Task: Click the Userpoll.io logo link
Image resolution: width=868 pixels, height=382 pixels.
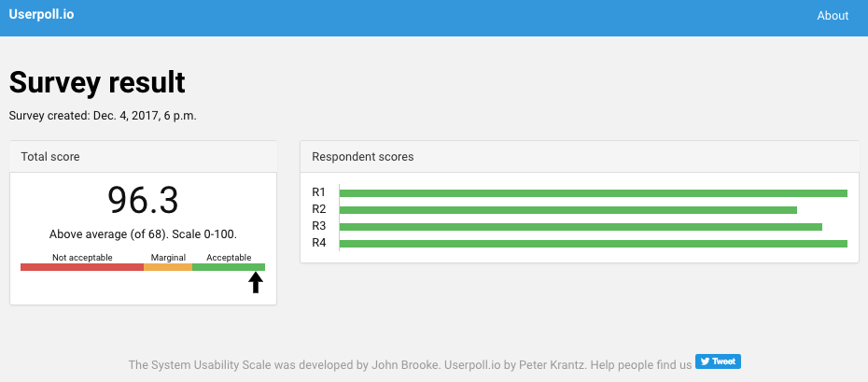Action: tap(41, 15)
